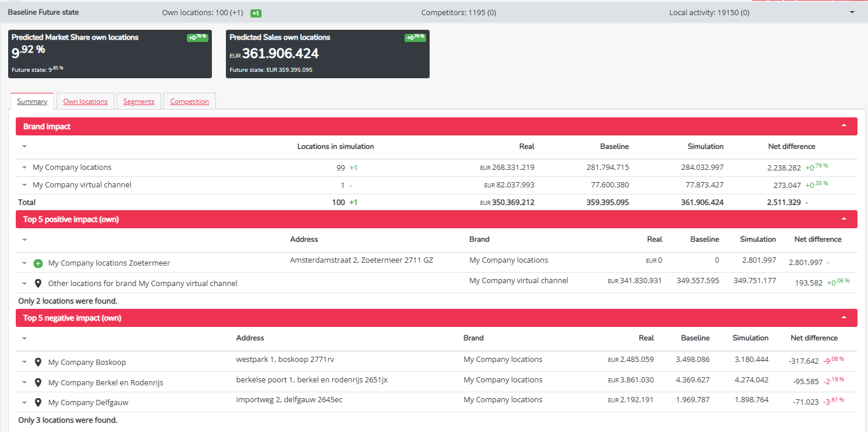Click address Amsterdamstraat 2, Zoetermeer 2711 GZ

point(361,260)
